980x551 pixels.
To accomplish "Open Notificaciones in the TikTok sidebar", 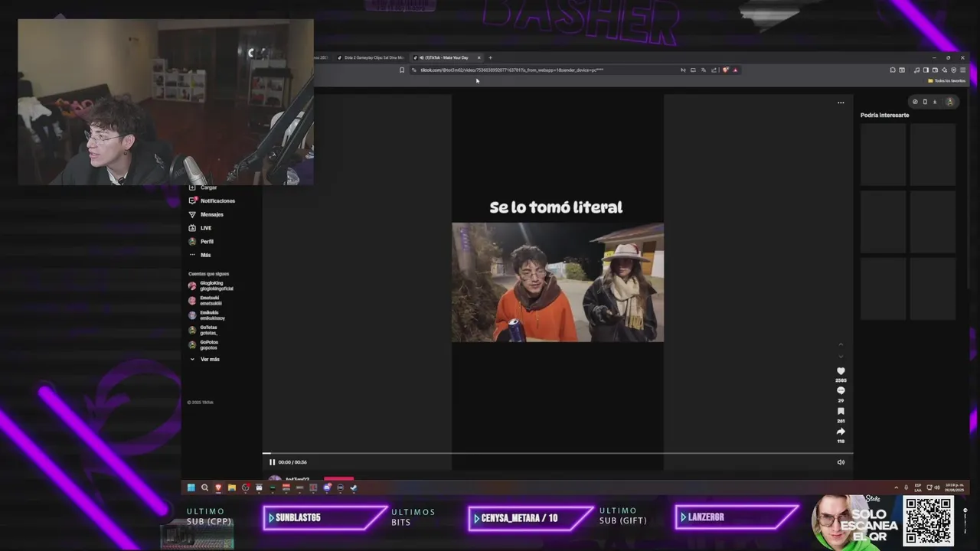I will [212, 201].
